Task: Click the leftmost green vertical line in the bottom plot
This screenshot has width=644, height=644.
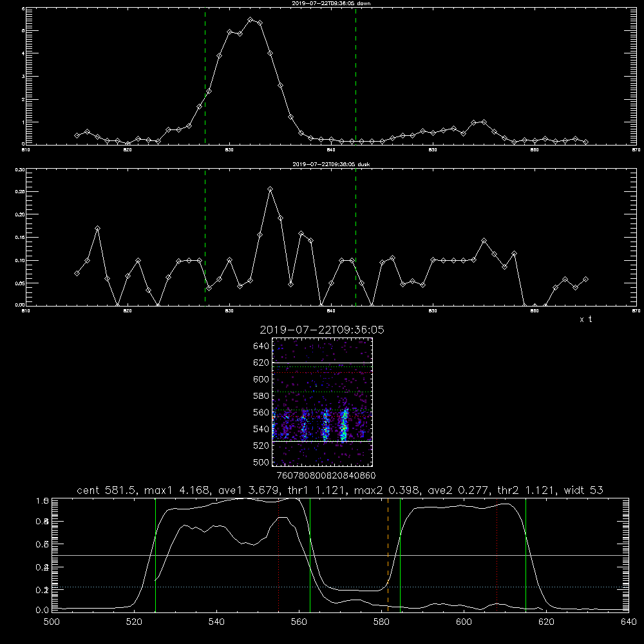Action: (x=155, y=555)
